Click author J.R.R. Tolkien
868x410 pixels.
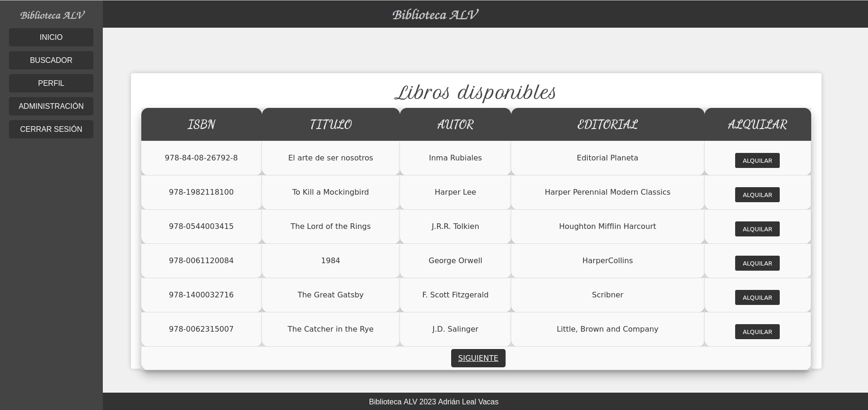click(x=455, y=226)
